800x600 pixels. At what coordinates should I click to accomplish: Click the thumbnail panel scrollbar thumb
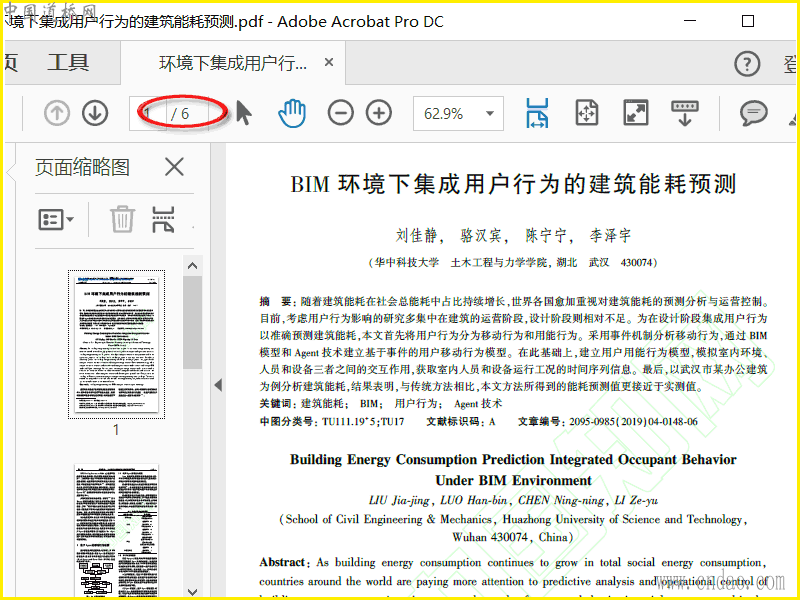192,322
